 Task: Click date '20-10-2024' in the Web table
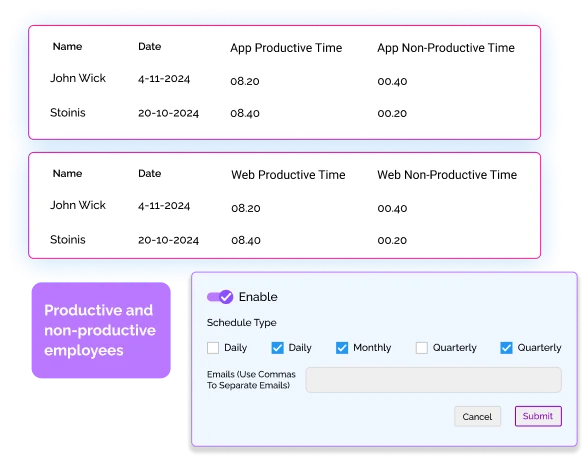point(168,240)
